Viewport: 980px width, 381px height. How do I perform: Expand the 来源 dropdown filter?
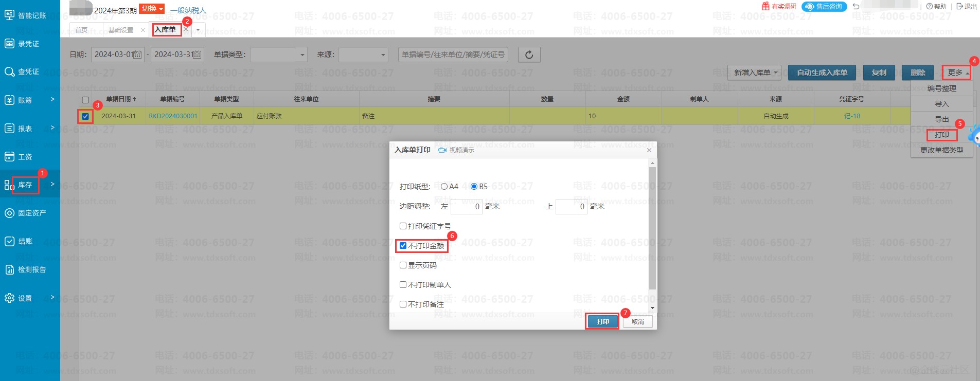click(x=363, y=55)
